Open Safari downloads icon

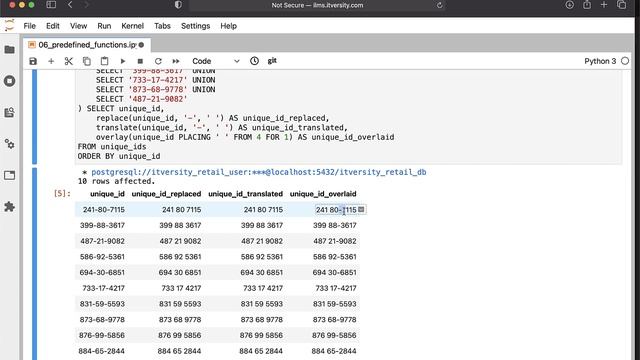pyautogui.click(x=569, y=5)
